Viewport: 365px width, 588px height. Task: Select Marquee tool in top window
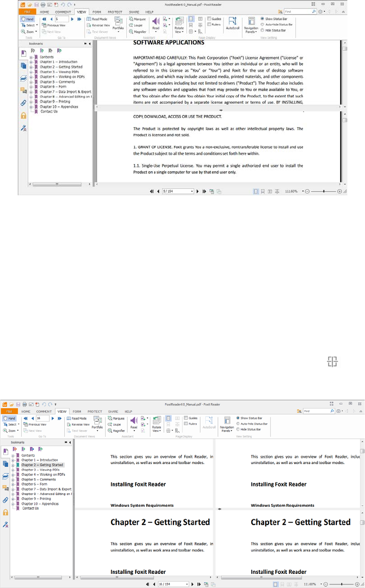pos(138,19)
